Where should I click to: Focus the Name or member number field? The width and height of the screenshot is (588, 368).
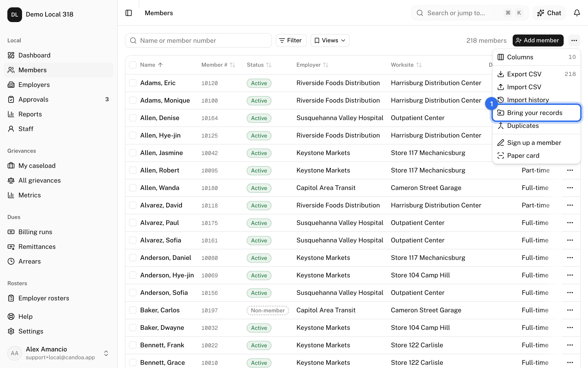[198, 40]
